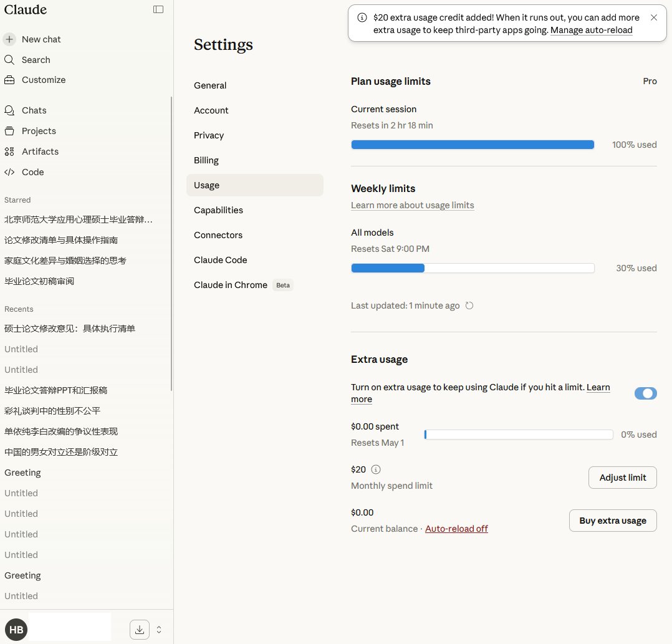The image size is (672, 644).
Task: Click the 100% used label
Action: point(635,145)
